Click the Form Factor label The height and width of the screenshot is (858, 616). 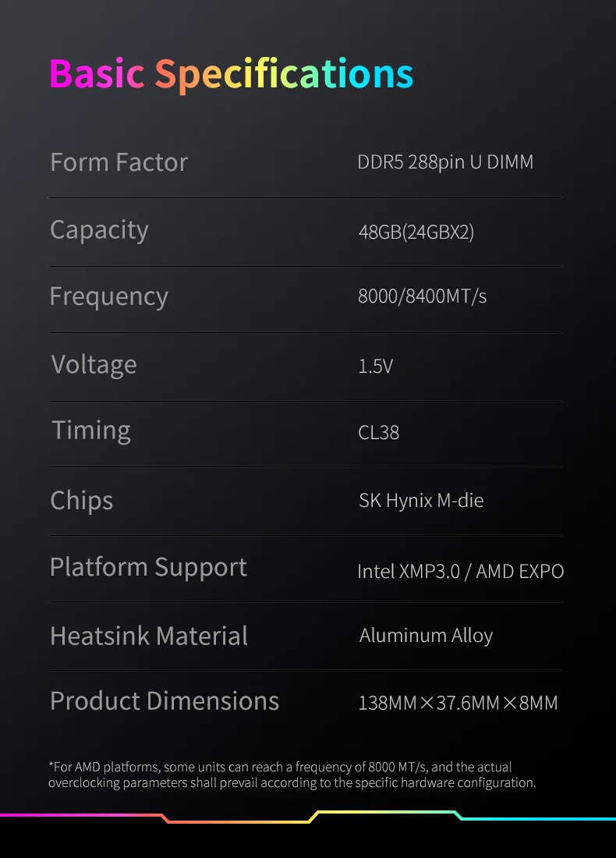pyautogui.click(x=119, y=162)
